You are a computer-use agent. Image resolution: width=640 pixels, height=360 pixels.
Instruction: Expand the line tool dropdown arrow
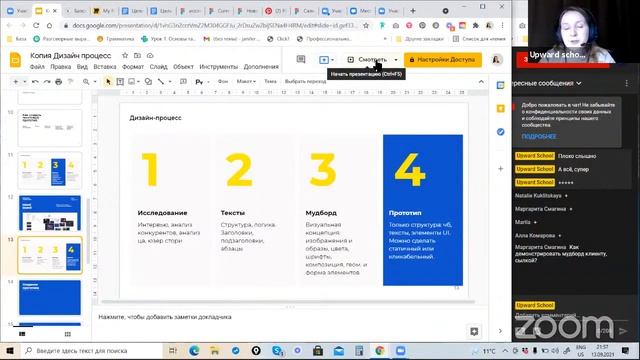[170, 82]
